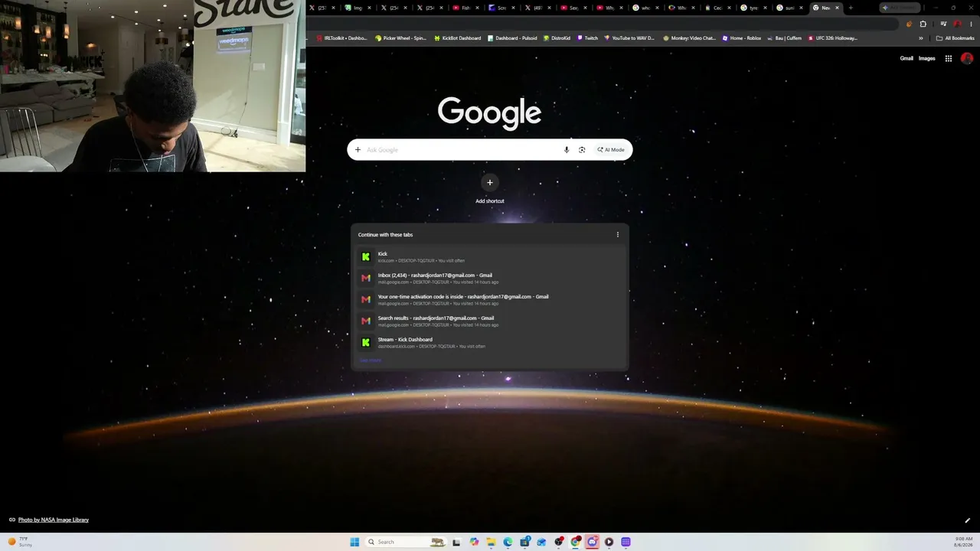Screen dimensions: 980x551
Task: Open Microsoft Store from the taskbar
Action: [524, 542]
